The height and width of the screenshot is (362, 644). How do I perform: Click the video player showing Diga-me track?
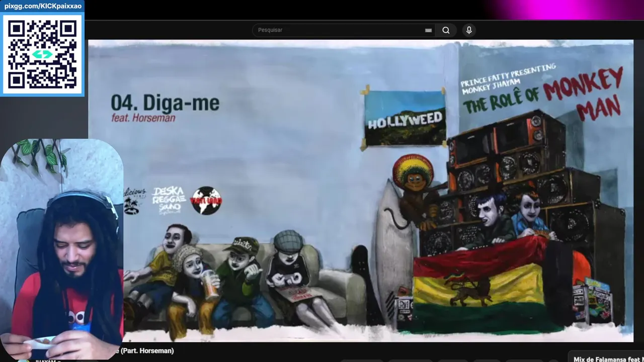(x=361, y=191)
